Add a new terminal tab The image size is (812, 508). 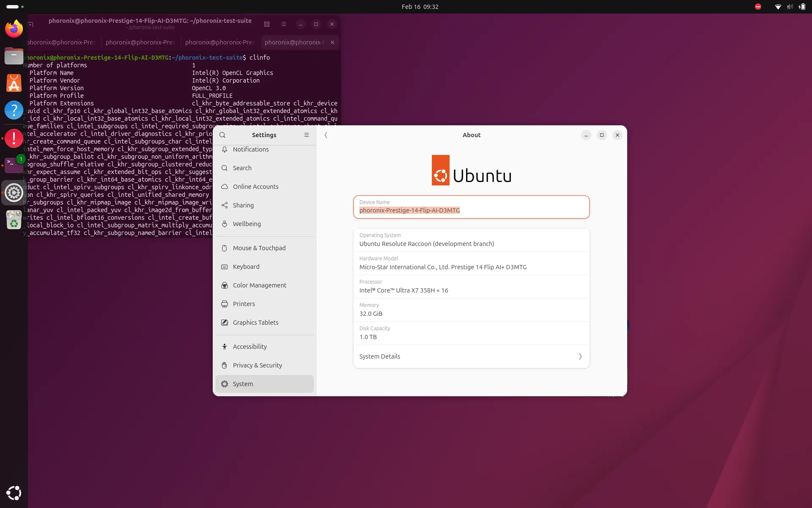coord(30,24)
